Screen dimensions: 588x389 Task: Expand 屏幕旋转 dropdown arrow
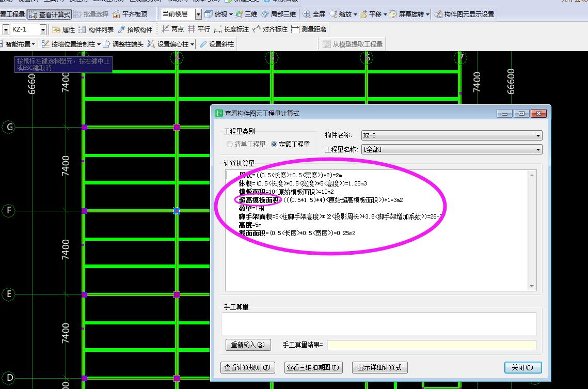427,14
